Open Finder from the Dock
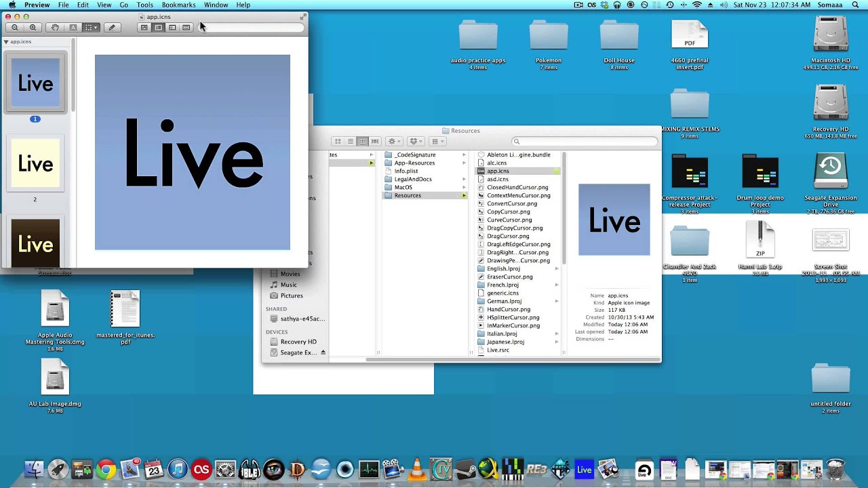The height and width of the screenshot is (488, 868). (x=34, y=469)
